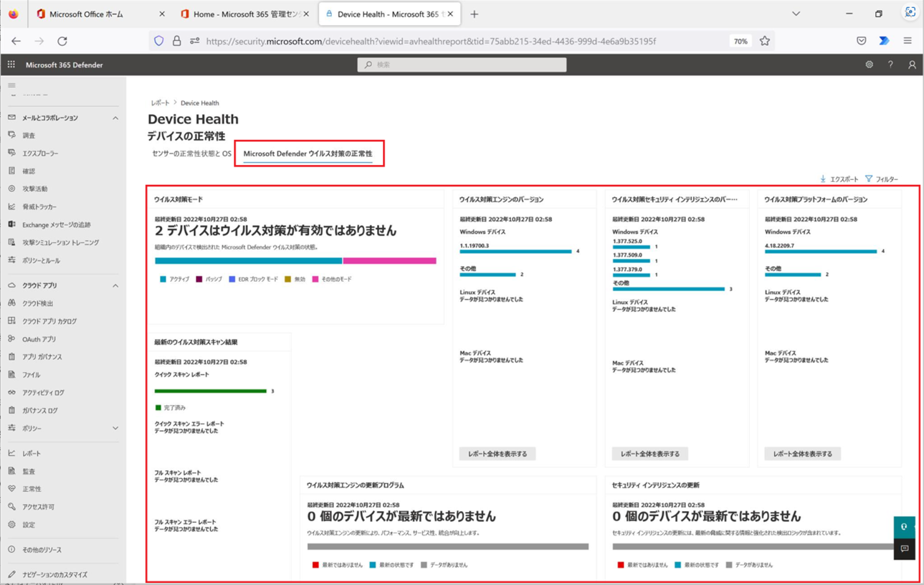Open the browser tab list dropdown
The height and width of the screenshot is (585, 924).
pos(796,14)
